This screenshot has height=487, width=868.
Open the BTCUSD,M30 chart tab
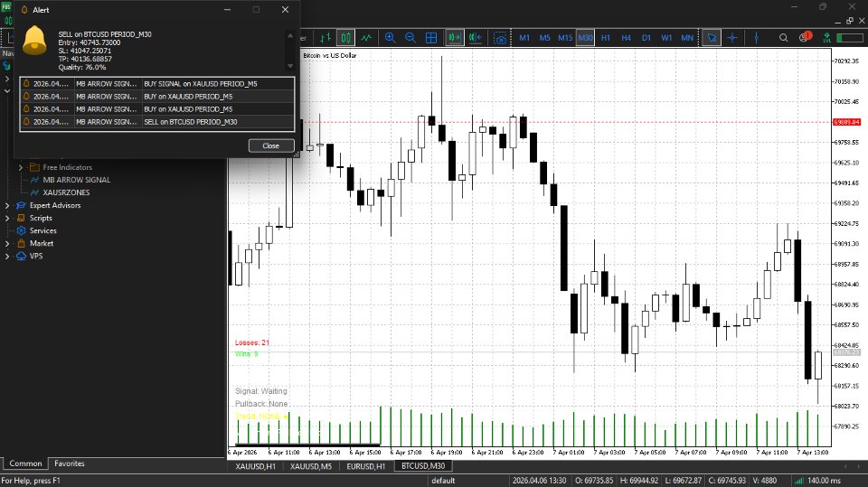tap(423, 466)
